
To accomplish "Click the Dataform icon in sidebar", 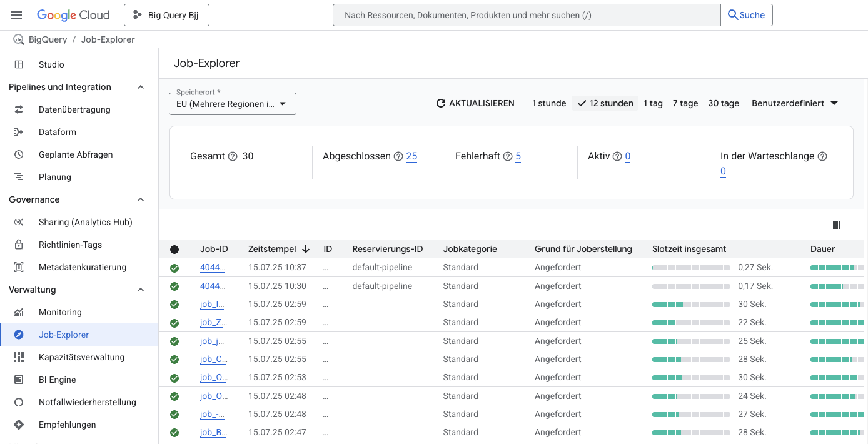I will (x=19, y=132).
